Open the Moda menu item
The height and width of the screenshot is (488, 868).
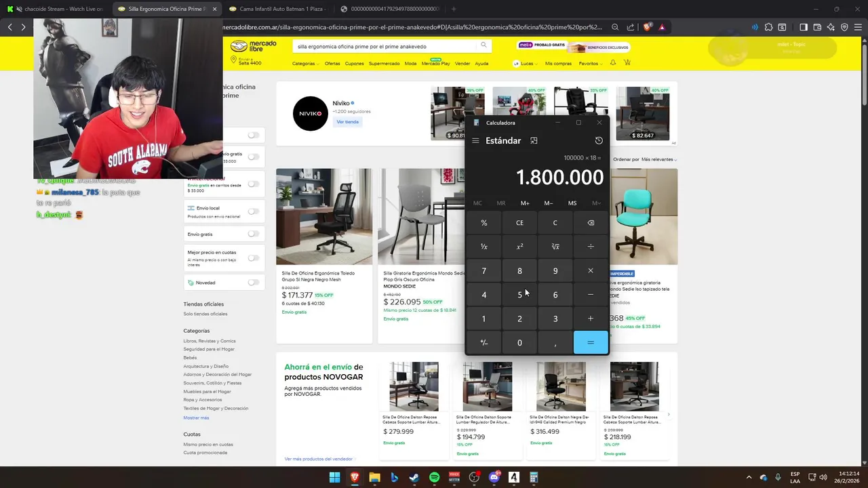tap(410, 64)
